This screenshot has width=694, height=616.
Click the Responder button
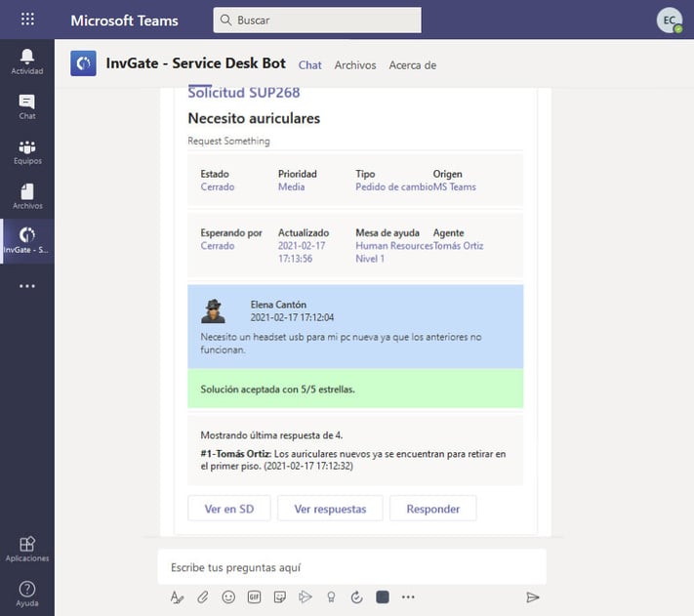tap(432, 509)
